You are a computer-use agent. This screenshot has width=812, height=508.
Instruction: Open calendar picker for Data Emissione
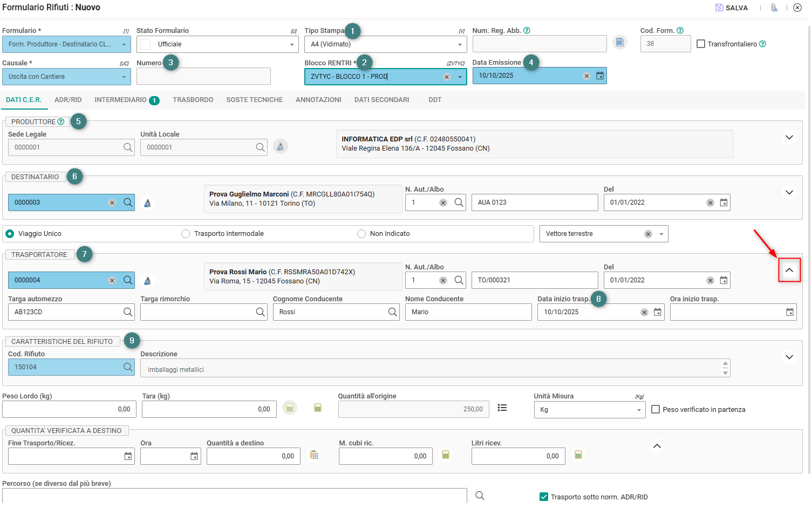click(600, 76)
